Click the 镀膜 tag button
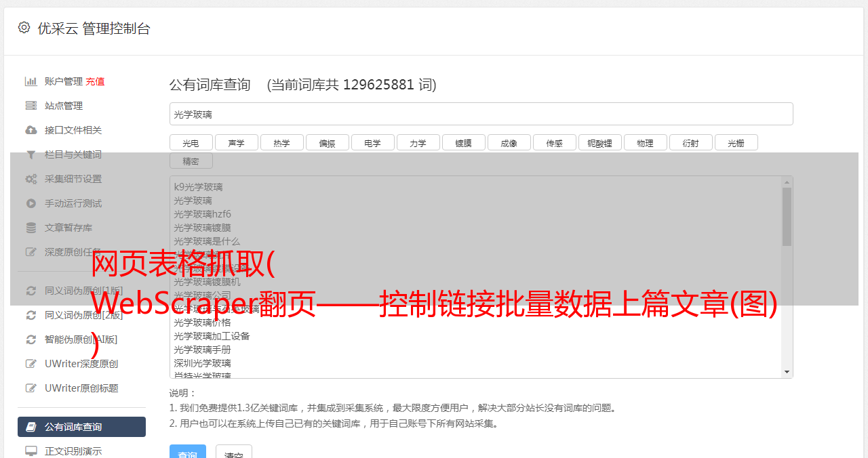The image size is (868, 458). click(463, 142)
